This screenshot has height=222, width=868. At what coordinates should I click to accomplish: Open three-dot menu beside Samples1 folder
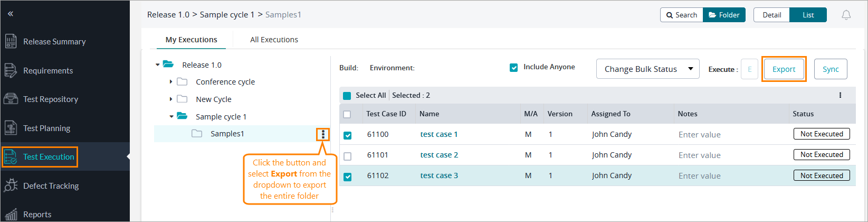coord(323,135)
